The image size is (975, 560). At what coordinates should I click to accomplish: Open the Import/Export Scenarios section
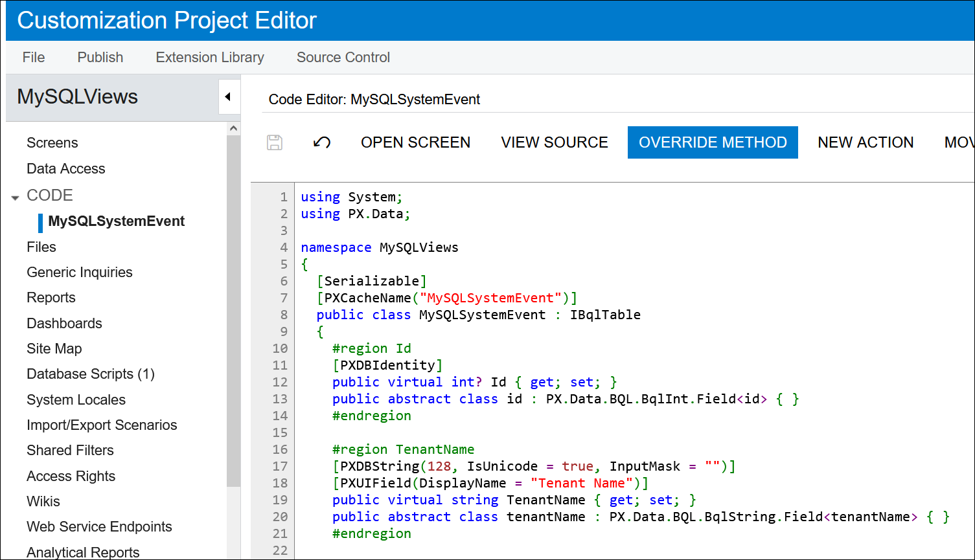(x=101, y=425)
